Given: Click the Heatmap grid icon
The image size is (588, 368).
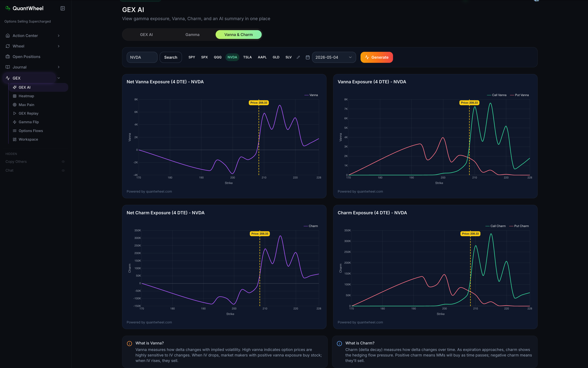Looking at the screenshot, I should pyautogui.click(x=15, y=96).
